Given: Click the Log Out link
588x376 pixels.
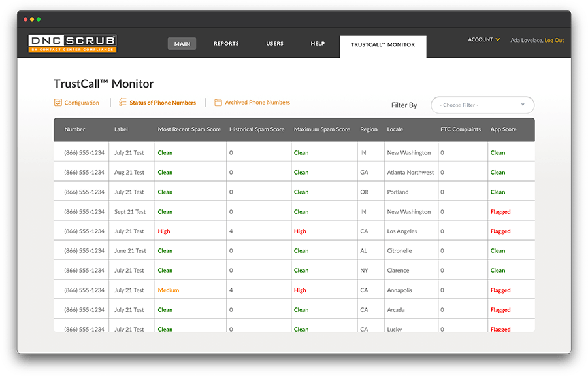Looking at the screenshot, I should click(554, 40).
